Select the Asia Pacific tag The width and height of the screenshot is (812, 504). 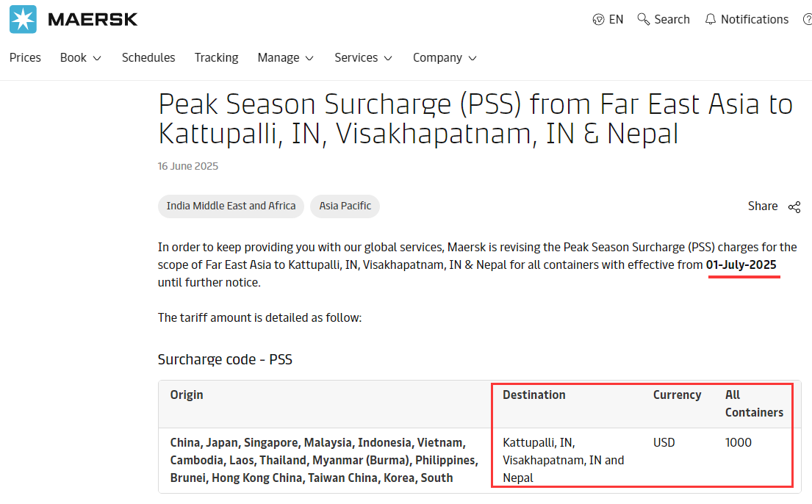[345, 206]
